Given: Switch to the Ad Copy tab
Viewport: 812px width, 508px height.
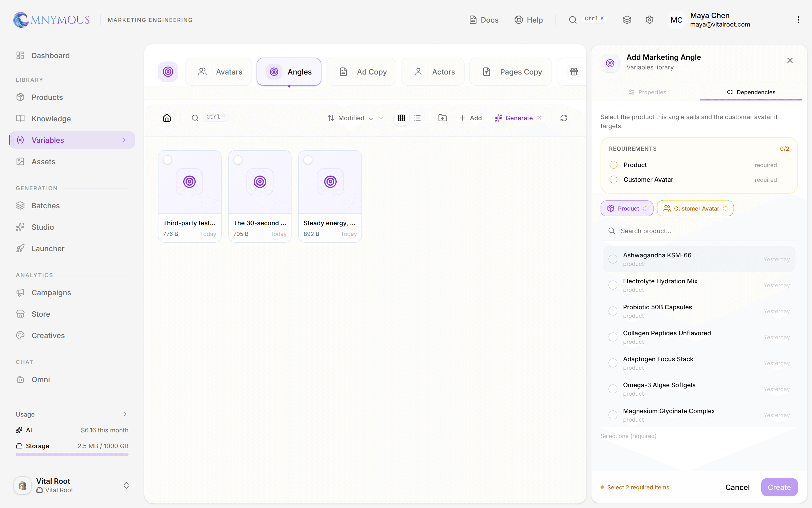Looking at the screenshot, I should point(361,72).
